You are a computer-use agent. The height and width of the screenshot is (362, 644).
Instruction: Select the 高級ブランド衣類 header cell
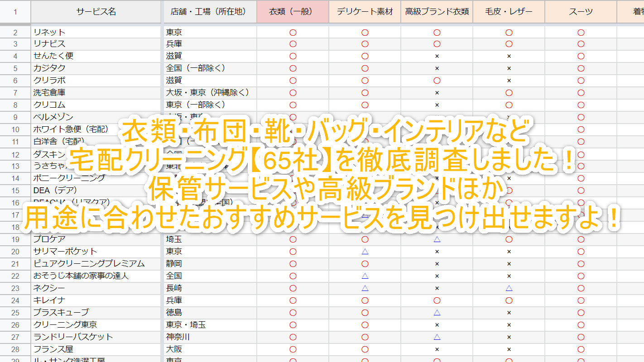click(x=437, y=12)
